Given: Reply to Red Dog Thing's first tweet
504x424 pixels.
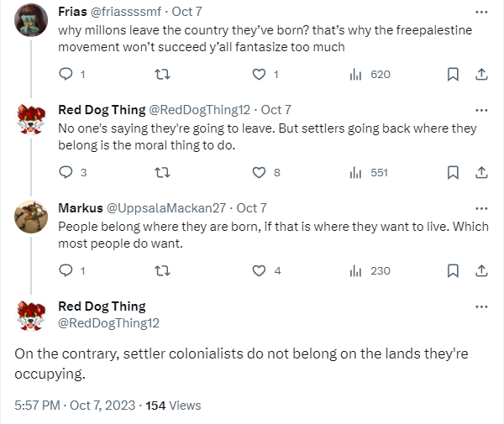Looking at the screenshot, I should tap(68, 173).
